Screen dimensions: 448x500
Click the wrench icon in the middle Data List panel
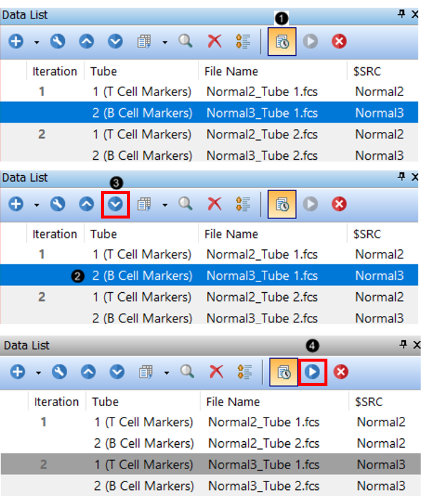click(x=58, y=204)
